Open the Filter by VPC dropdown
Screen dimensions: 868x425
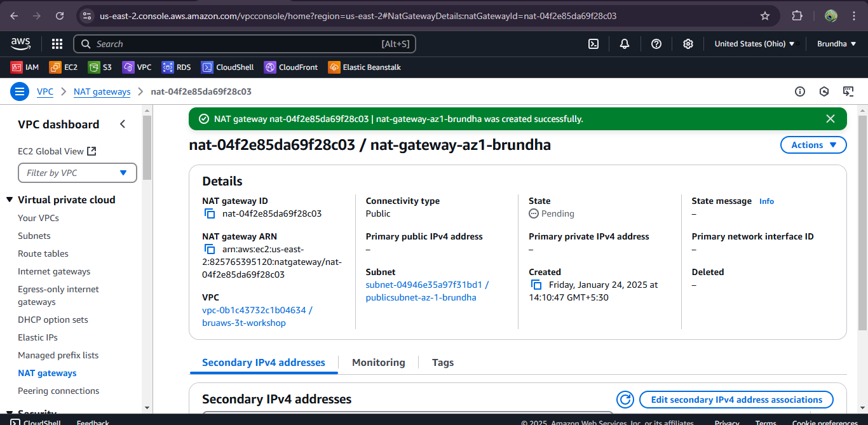78,173
